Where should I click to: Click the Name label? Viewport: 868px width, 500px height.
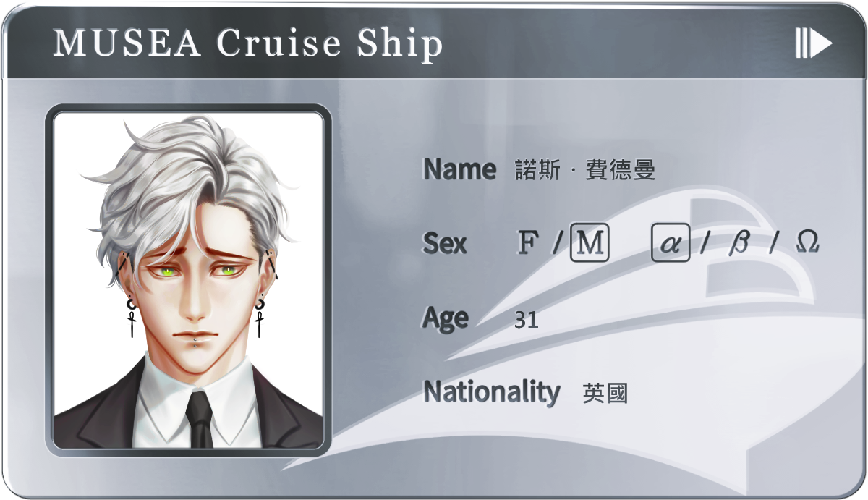coord(460,169)
